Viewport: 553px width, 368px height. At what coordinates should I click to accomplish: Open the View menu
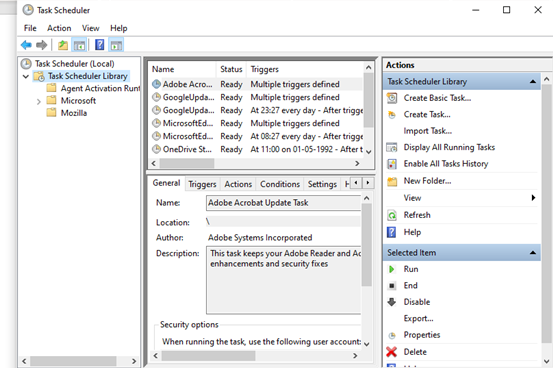(x=91, y=28)
